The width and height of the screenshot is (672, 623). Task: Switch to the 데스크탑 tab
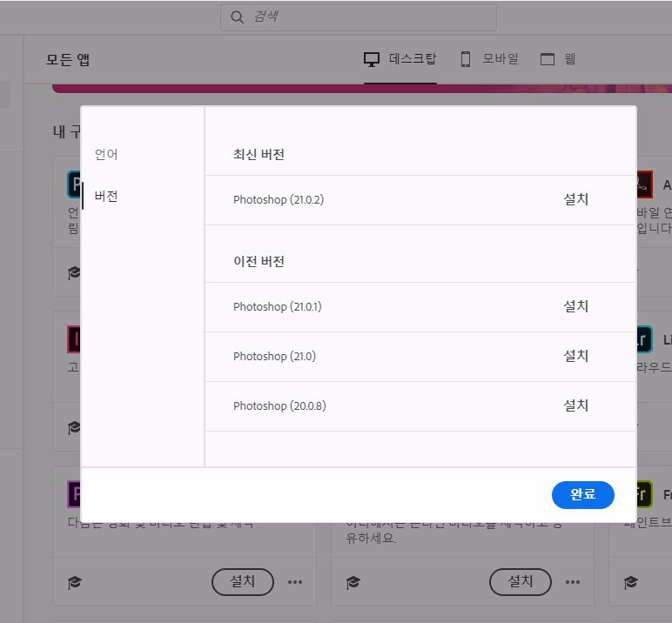tap(413, 59)
